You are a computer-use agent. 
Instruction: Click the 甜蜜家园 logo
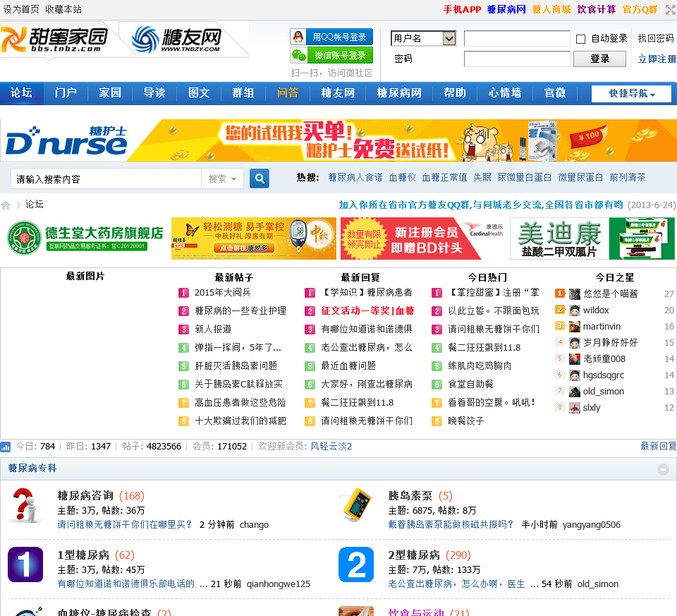click(x=54, y=40)
